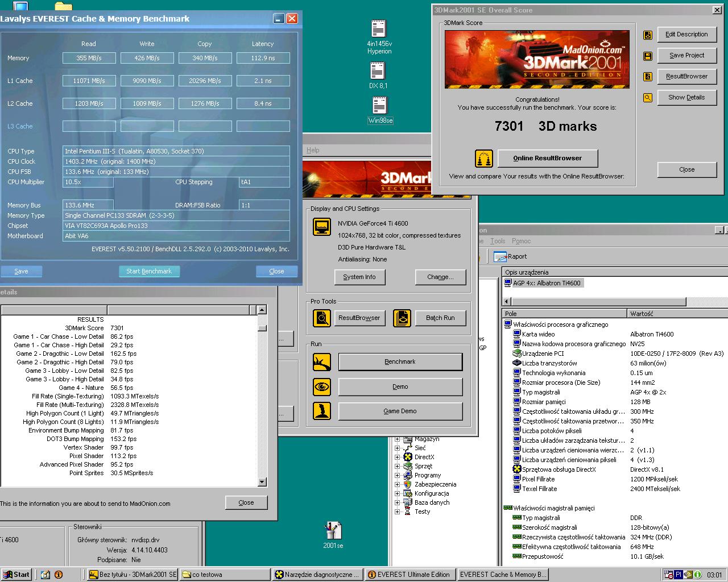Minimize the EVEREST Cache & Memory window

click(279, 18)
